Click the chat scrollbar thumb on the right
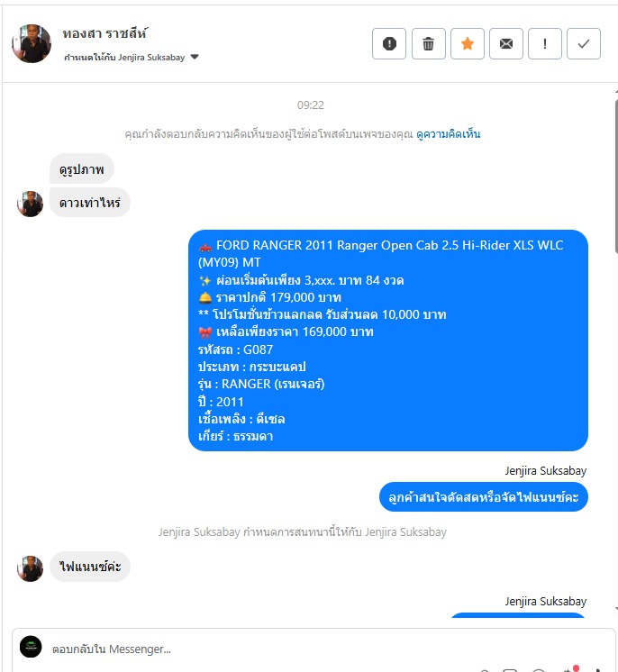This screenshot has height=672, width=618. point(616,176)
